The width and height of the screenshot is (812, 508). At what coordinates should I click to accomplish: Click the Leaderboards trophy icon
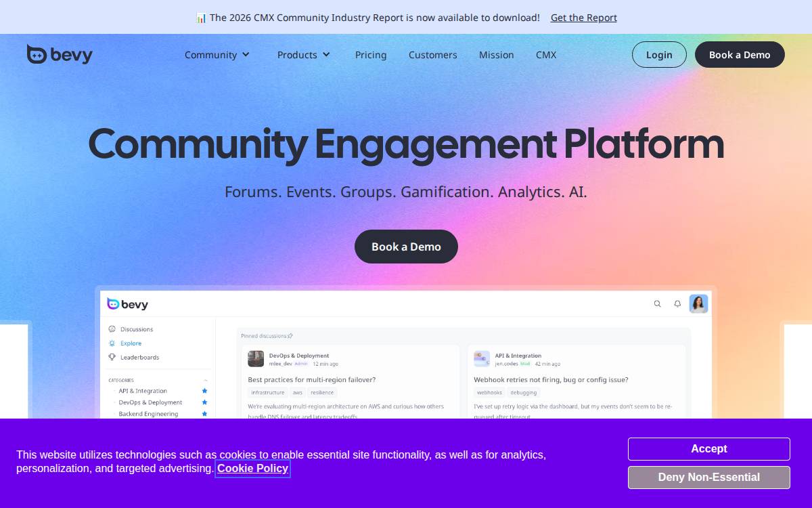coord(112,358)
